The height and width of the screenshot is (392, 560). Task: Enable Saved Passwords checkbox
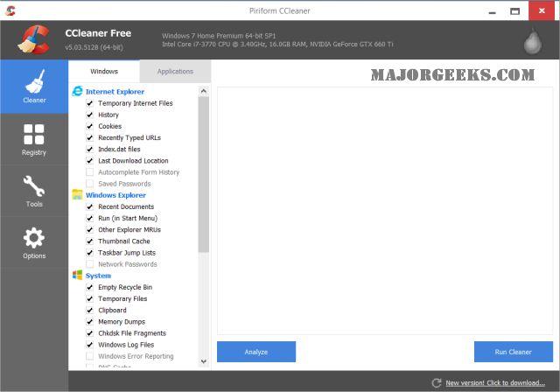[89, 184]
